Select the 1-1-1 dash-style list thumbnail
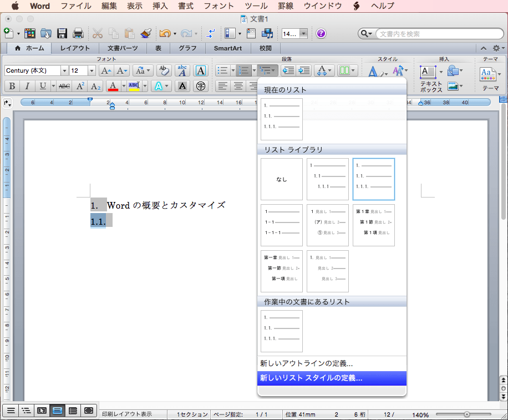Screen dimensions: 508x420 [282, 225]
